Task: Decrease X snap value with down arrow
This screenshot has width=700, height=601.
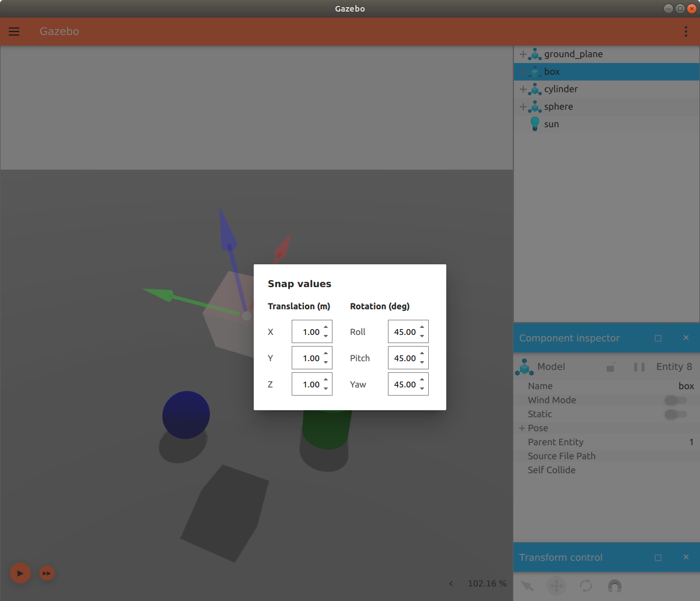Action: coord(326,337)
